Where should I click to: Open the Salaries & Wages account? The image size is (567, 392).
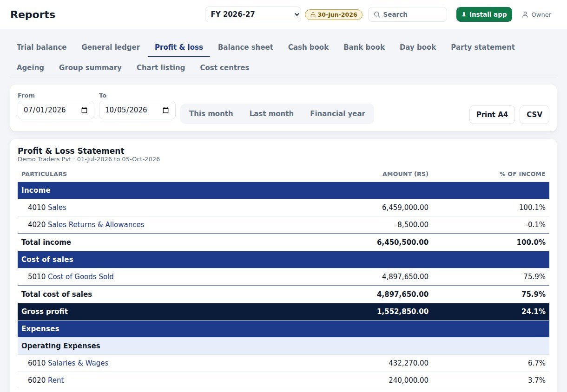[78, 363]
